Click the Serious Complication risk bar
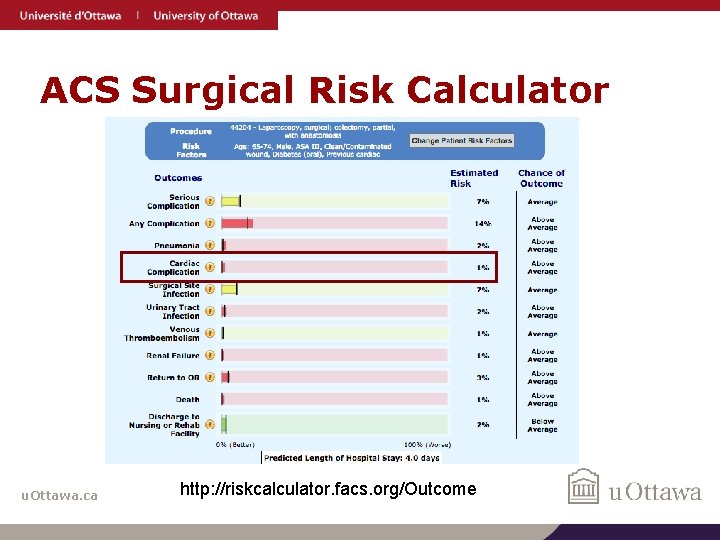 pyautogui.click(x=334, y=201)
